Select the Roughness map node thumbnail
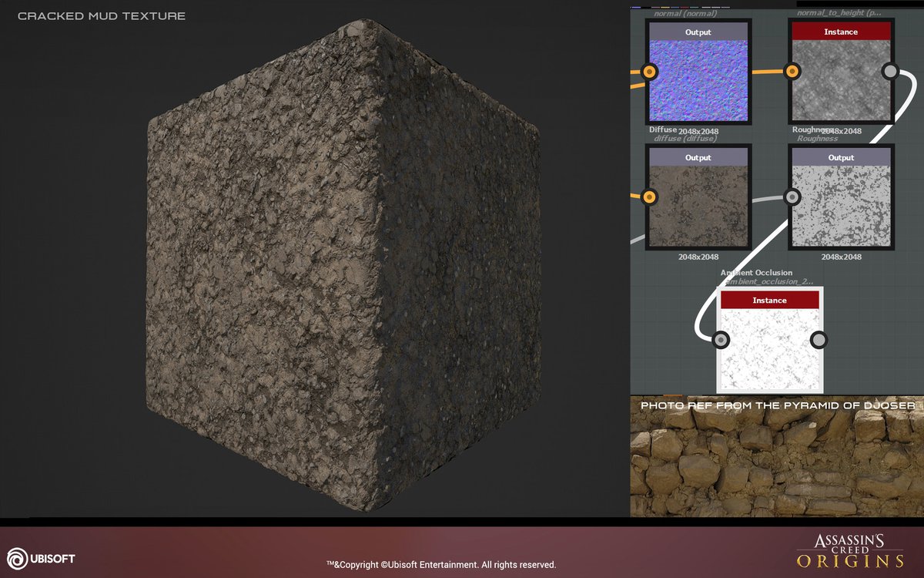 pyautogui.click(x=841, y=207)
